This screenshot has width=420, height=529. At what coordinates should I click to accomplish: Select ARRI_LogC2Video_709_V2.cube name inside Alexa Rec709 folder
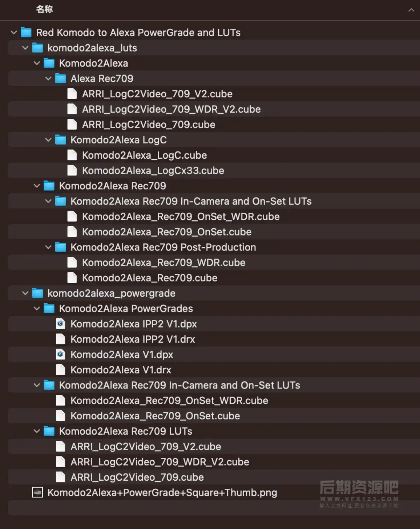[x=157, y=94]
